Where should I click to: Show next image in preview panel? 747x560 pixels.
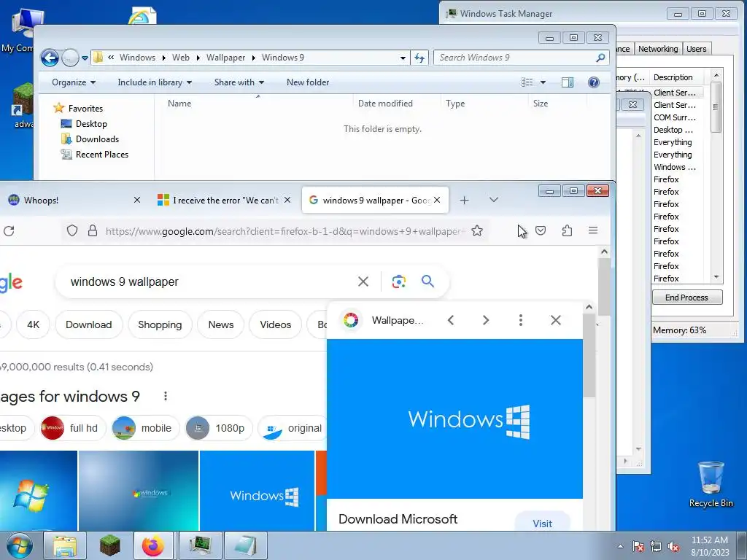tap(485, 321)
